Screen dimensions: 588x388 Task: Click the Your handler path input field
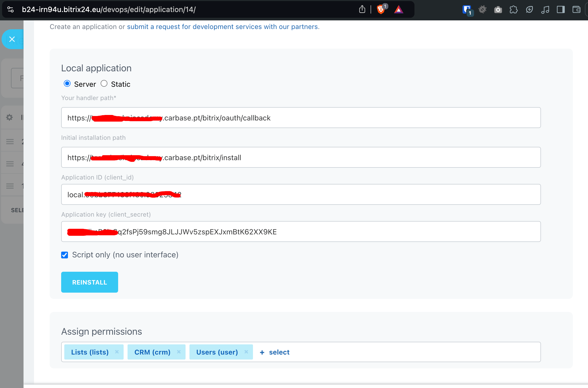coord(301,118)
